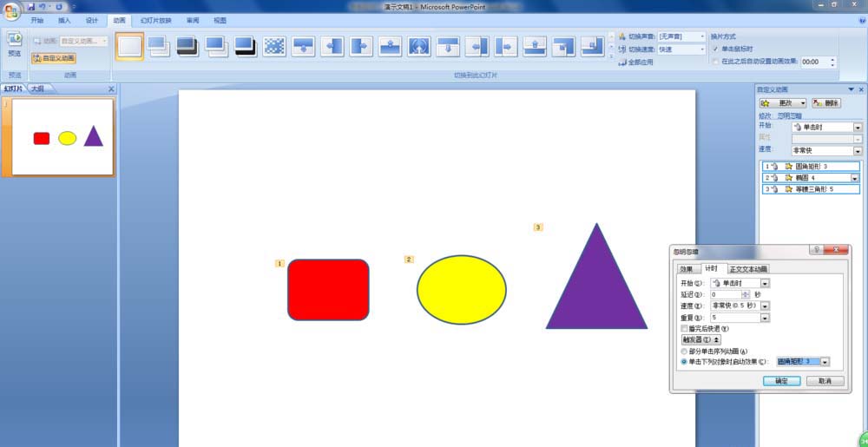Apply the Wipe Left transition
868x447 pixels.
332,47
